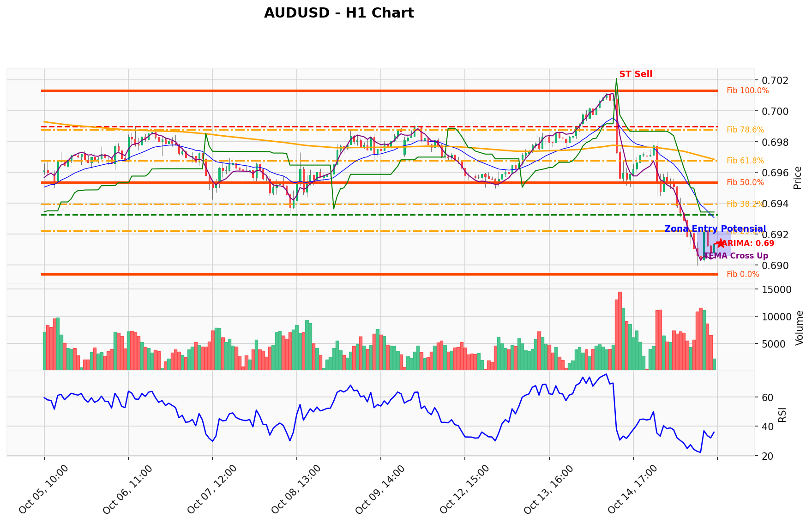The height and width of the screenshot is (523, 812).
Task: Click the Zona Entry Potensial label
Action: coord(715,229)
